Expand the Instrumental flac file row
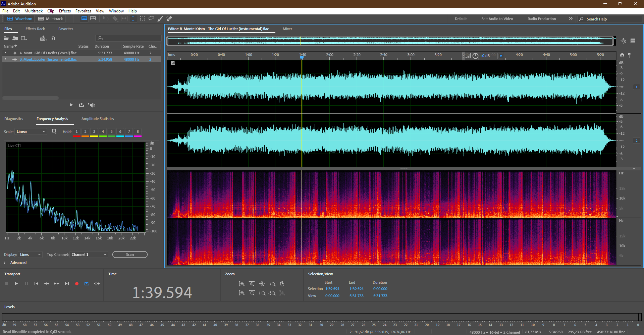The width and height of the screenshot is (644, 335). [5, 59]
